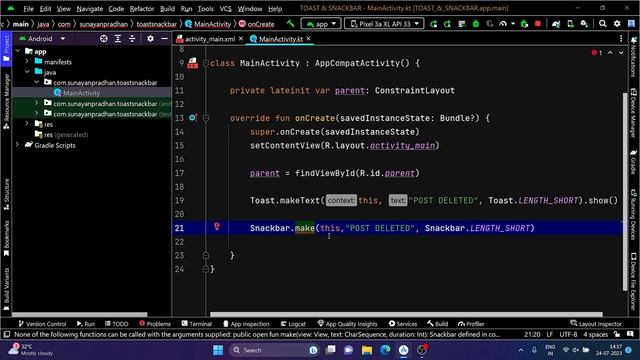Image resolution: width=640 pixels, height=360 pixels.
Task: Open the File menu
Action: click(29, 8)
